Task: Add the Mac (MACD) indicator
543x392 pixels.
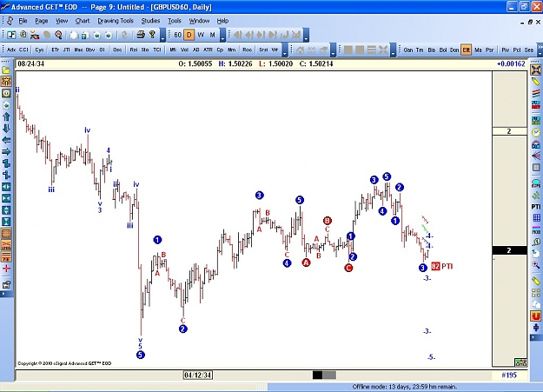Action: [78, 50]
